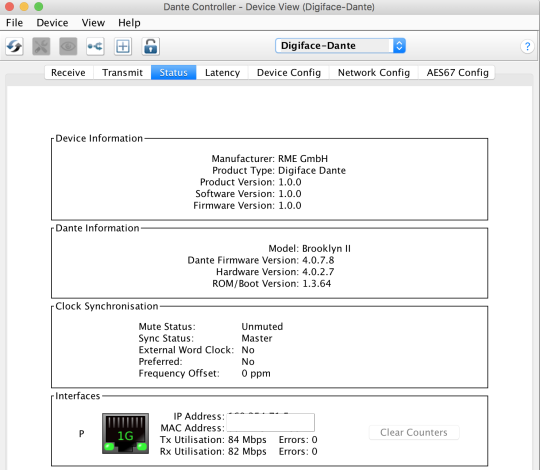540x470 pixels.
Task: Click the P primary interface label
Action: 81,434
